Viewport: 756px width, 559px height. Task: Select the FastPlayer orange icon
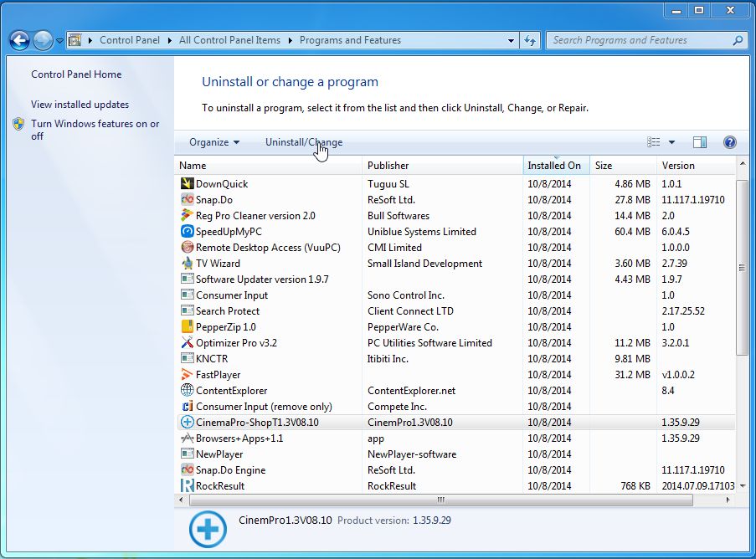pos(188,375)
